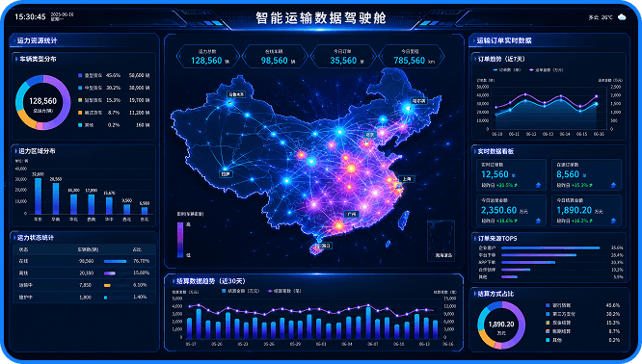
Task: Open the 南海诸岛 inset map
Action: coord(441,241)
